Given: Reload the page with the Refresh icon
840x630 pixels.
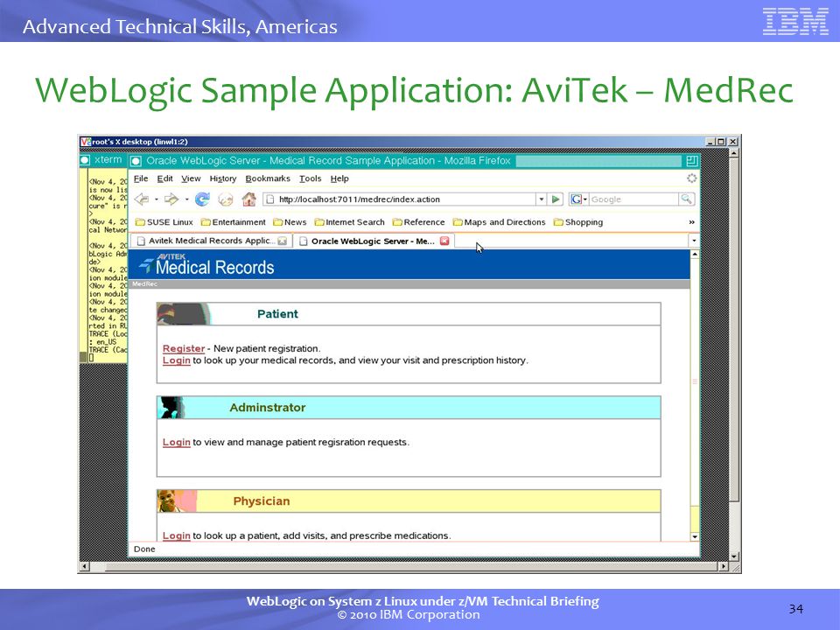Looking at the screenshot, I should (x=202, y=199).
